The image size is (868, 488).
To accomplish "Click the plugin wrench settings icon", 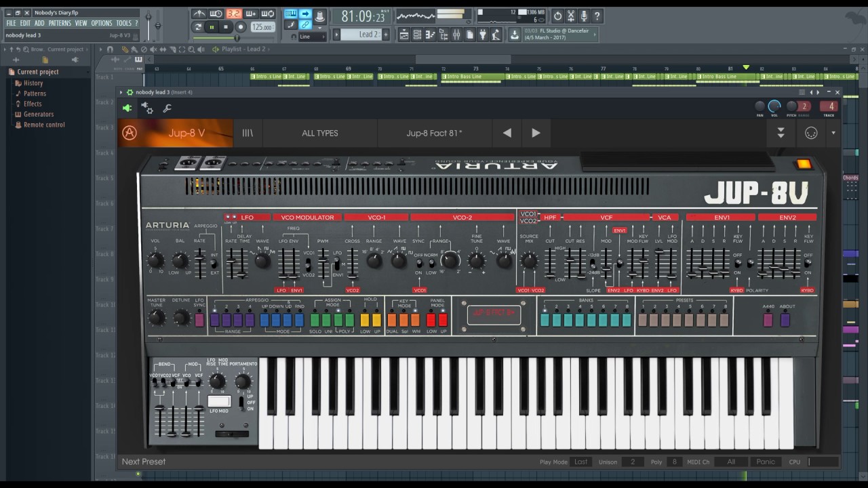I will coord(167,108).
